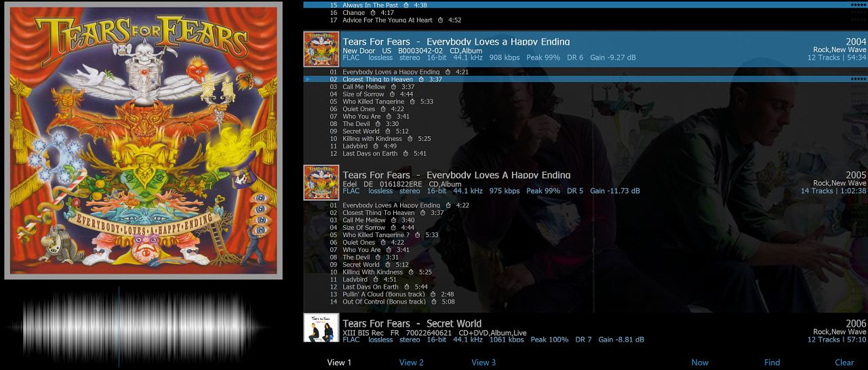
Task: Open the Find search button
Action: click(x=772, y=363)
